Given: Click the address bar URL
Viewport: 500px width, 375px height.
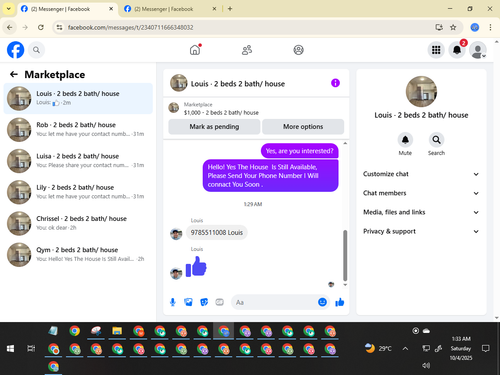Looking at the screenshot, I should click(130, 27).
